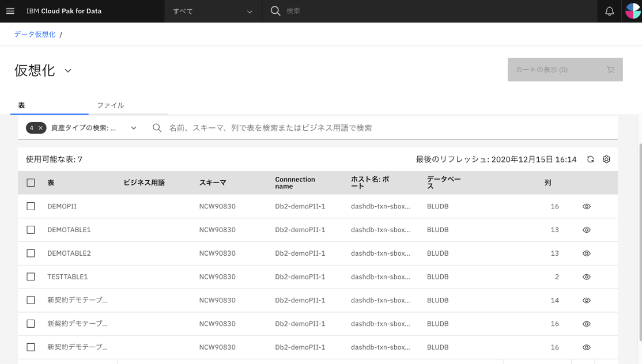Preview DEMOTABLE1 using its eye icon
Screen dimensions: 642x364
tap(586, 230)
